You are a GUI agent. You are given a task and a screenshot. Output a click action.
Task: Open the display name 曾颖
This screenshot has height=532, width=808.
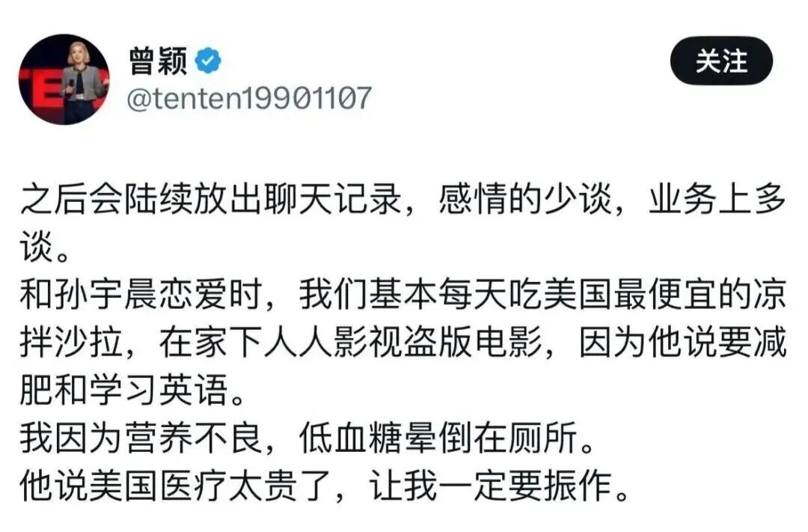(x=158, y=61)
